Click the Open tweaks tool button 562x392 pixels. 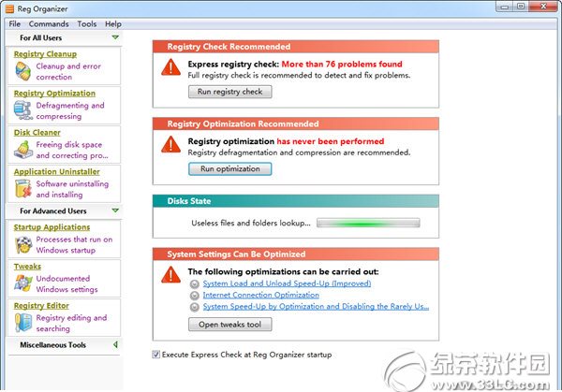230,325
